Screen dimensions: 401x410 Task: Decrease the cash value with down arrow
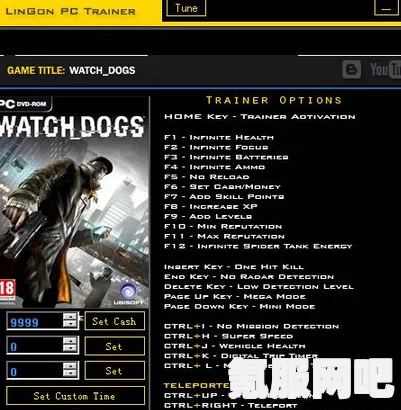pos(70,324)
